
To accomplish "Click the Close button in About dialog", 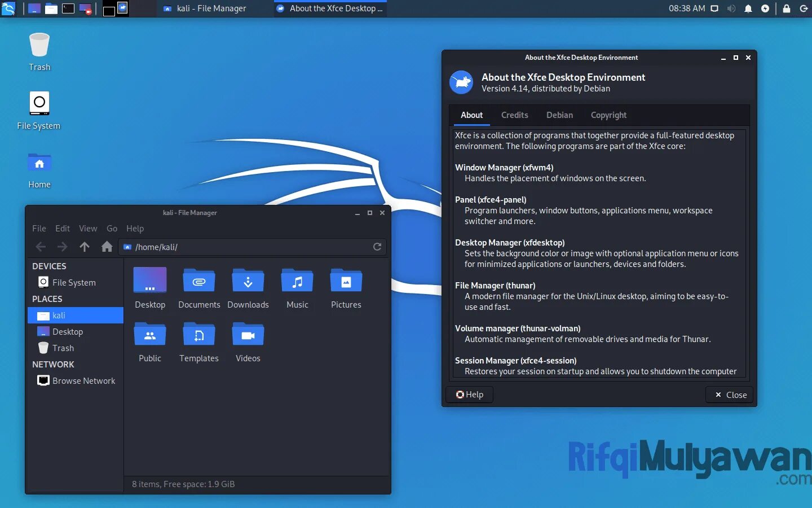I will (730, 395).
